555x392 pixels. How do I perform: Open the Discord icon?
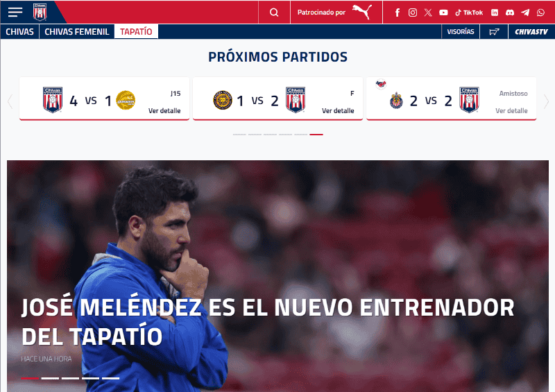(x=510, y=12)
